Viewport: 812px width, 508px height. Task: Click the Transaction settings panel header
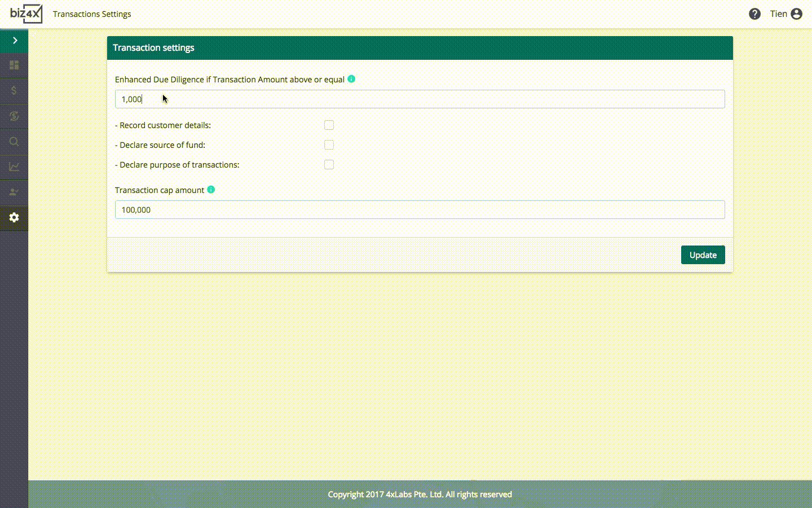pyautogui.click(x=420, y=48)
